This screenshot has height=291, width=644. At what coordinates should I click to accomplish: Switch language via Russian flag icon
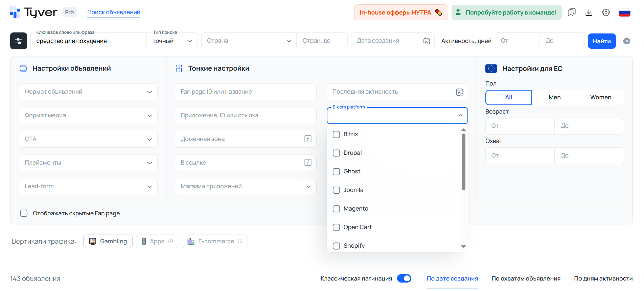pos(624,13)
